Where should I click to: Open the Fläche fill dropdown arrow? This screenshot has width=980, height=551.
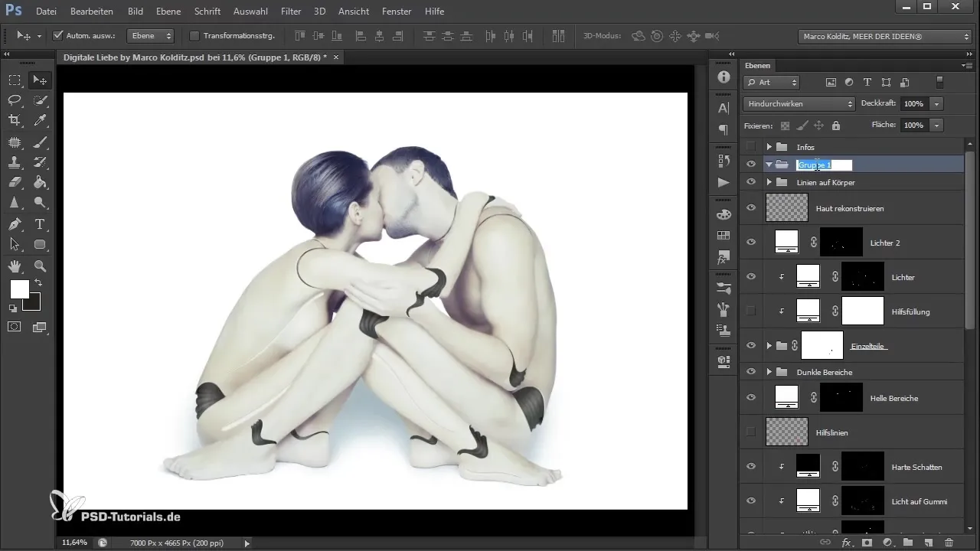(x=938, y=125)
